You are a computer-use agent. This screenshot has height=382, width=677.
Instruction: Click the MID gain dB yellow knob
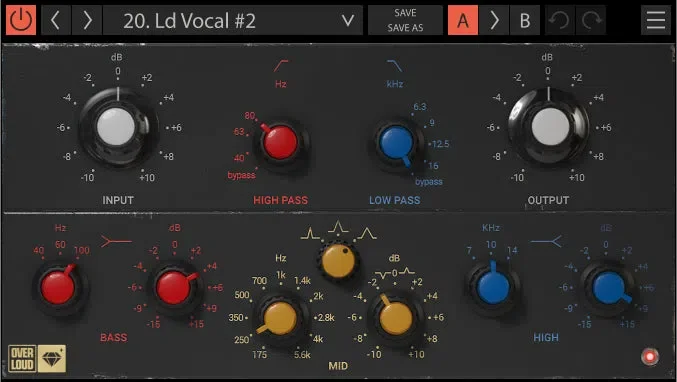point(395,319)
